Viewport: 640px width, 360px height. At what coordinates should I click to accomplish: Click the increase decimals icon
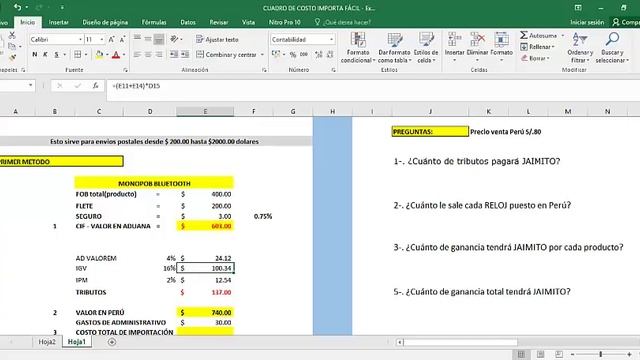[319, 55]
